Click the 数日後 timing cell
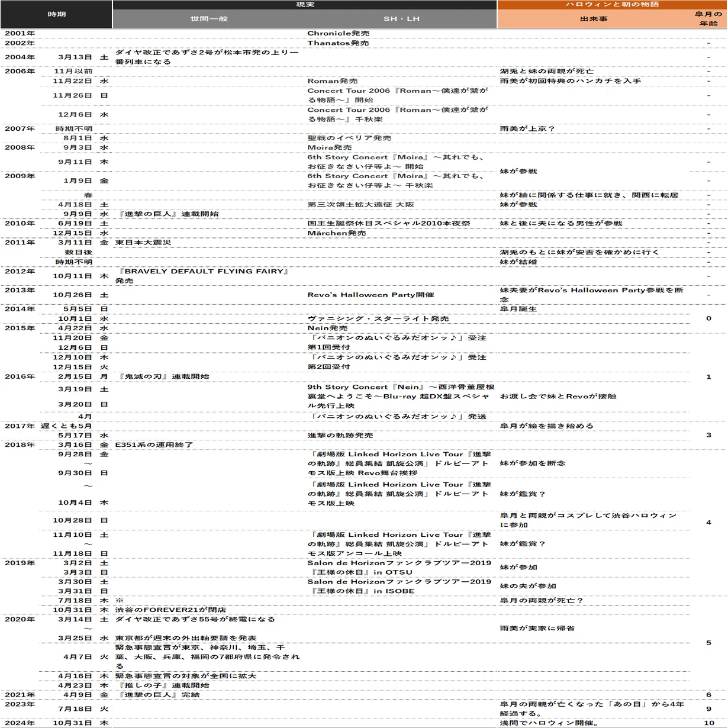The width and height of the screenshot is (728, 728). pyautogui.click(x=79, y=252)
